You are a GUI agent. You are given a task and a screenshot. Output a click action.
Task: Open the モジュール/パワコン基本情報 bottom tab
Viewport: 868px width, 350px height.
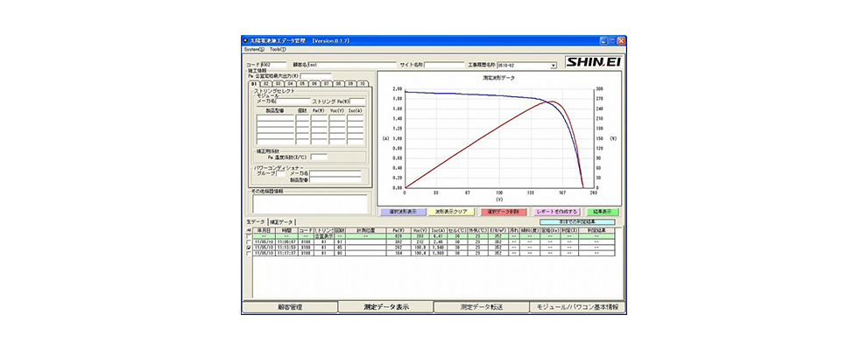click(x=577, y=307)
